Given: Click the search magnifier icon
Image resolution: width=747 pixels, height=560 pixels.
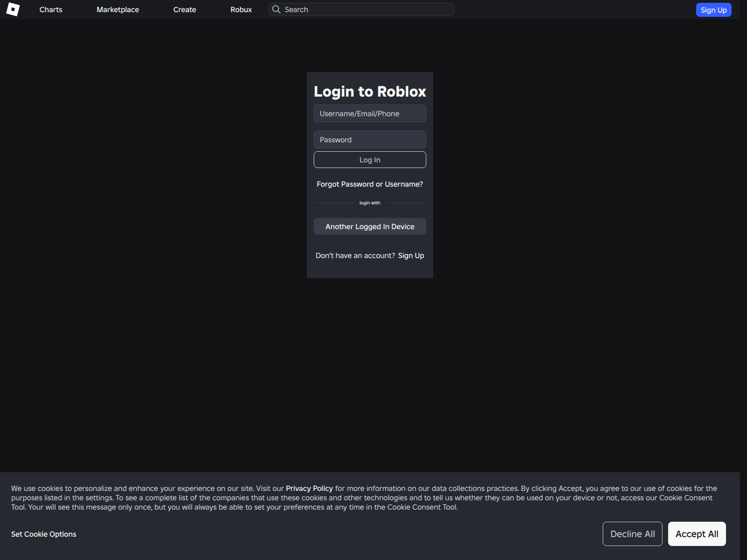Looking at the screenshot, I should (276, 9).
